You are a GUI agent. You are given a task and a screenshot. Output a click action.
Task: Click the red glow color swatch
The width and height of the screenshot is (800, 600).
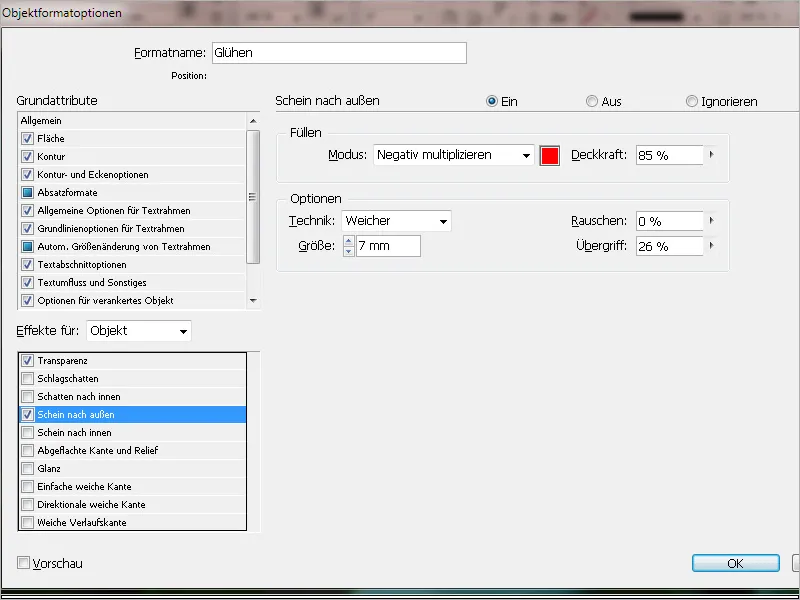[549, 156]
